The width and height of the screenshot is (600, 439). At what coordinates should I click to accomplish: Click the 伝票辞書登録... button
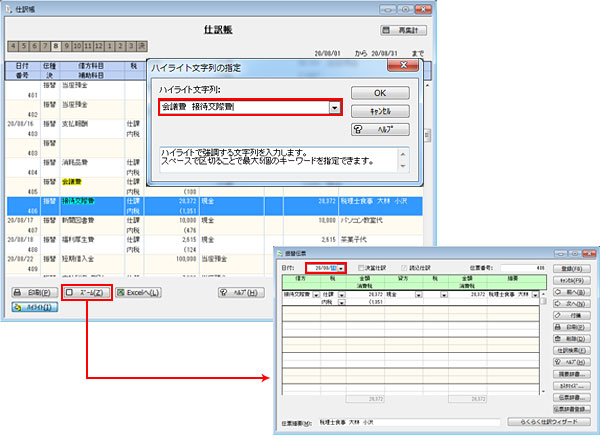click(572, 409)
